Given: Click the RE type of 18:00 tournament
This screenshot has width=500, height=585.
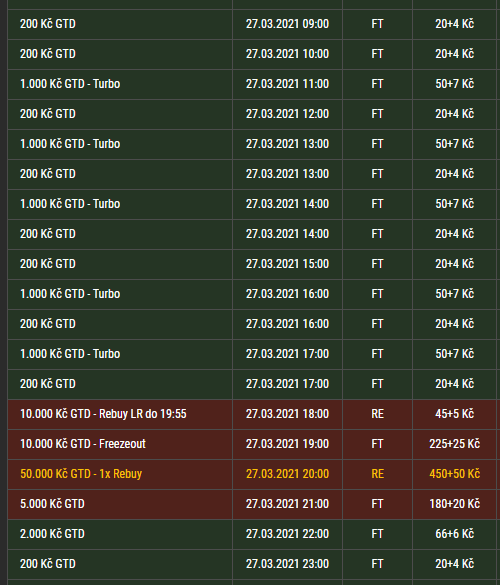Looking at the screenshot, I should point(377,414).
